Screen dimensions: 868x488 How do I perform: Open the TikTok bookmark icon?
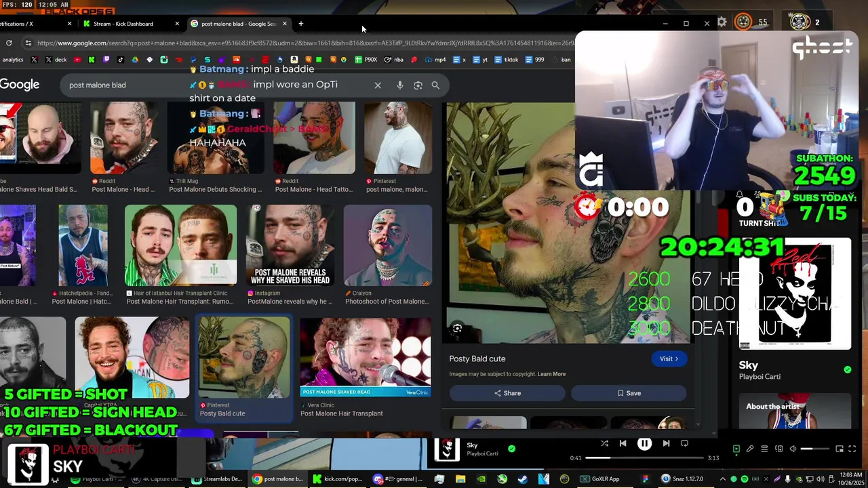coord(121,60)
